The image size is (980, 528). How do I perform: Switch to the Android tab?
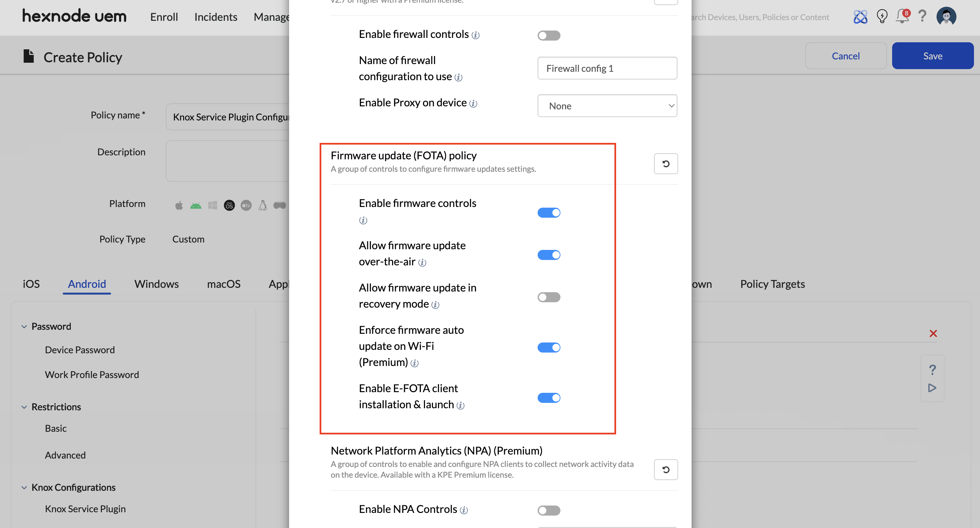tap(87, 284)
